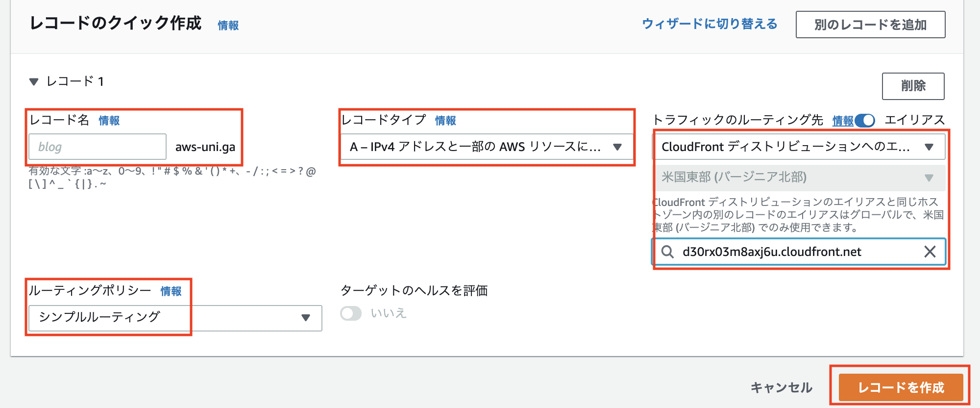Open the 米国東部 (バージニア北部) region dropdown
Image resolution: width=980 pixels, height=408 pixels.
pyautogui.click(x=799, y=177)
